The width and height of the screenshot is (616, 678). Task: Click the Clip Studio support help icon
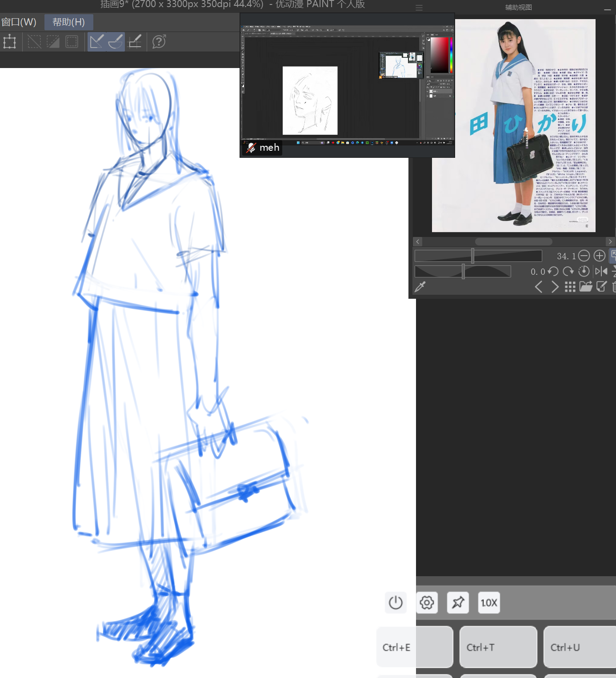(159, 42)
